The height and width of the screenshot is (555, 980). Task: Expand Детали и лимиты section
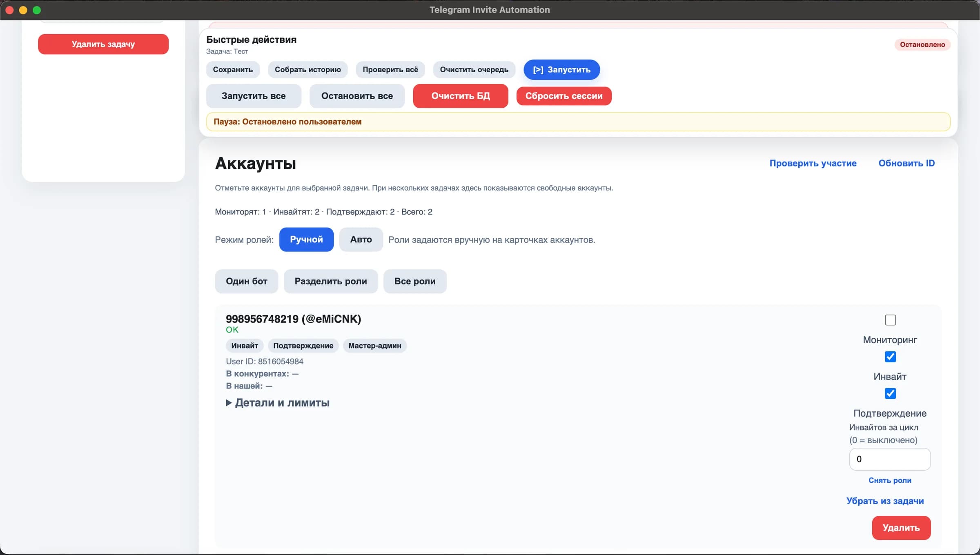(x=278, y=403)
